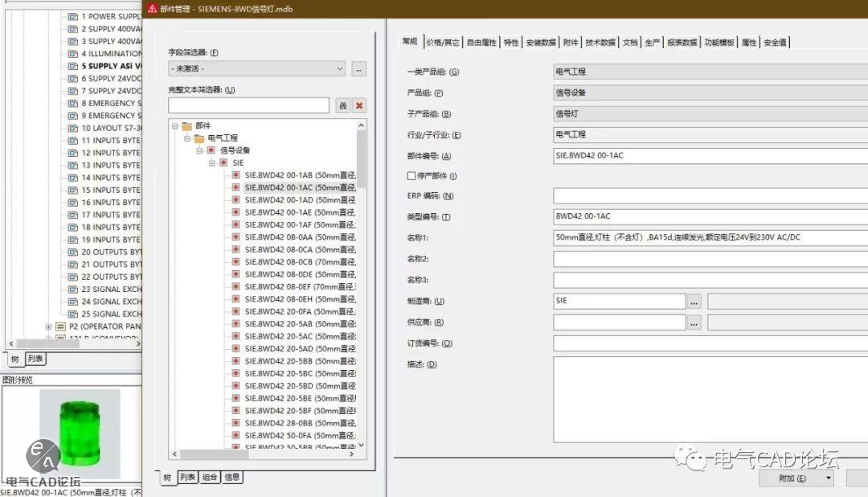Select SIE.8WD42 50-0FA in parts tree
868x497 pixels.
point(301,435)
